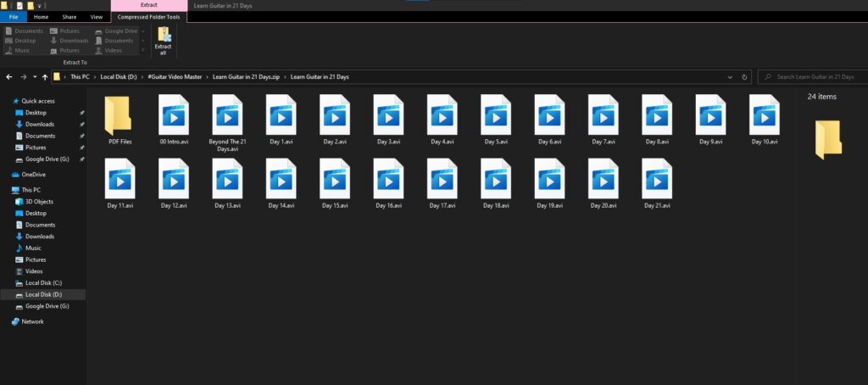
Task: Click the address bar refresh icon
Action: coord(744,77)
